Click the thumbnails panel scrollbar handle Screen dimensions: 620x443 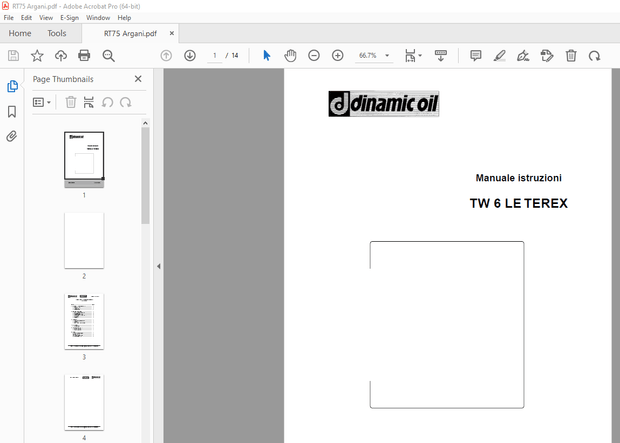point(145,176)
